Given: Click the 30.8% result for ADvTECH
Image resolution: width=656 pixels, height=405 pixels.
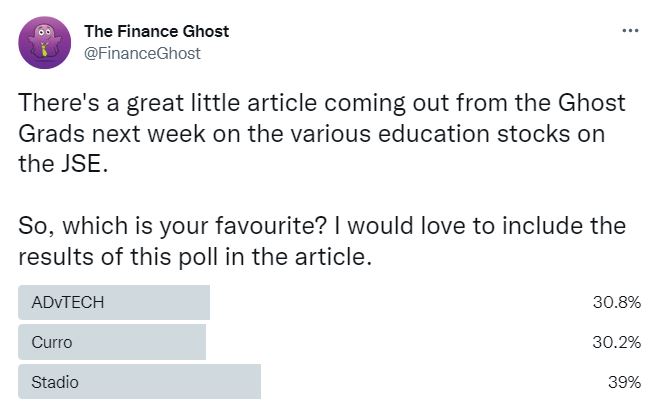Looking at the screenshot, I should point(617,302).
